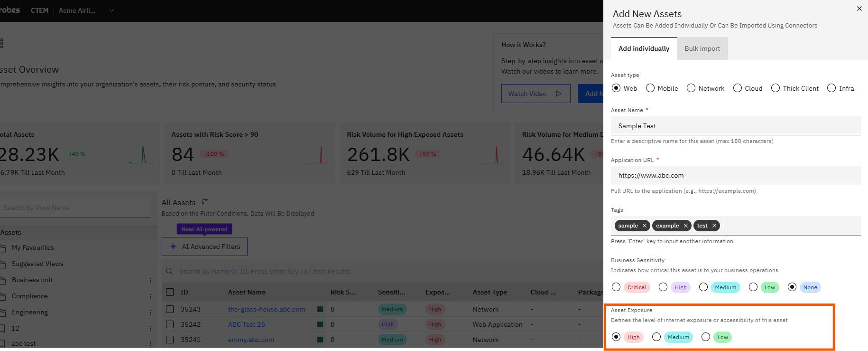The width and height of the screenshot is (868, 351).
Task: Click the expand icon beside All Assets
Action: (205, 202)
